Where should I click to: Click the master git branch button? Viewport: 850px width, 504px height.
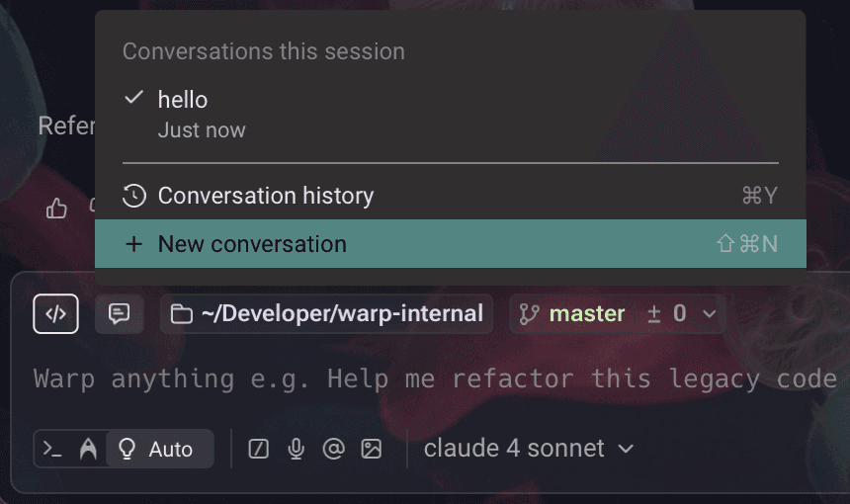pos(573,314)
